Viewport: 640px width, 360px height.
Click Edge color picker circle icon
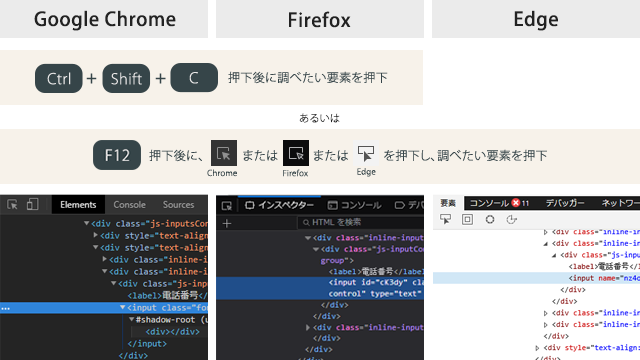[x=490, y=220]
